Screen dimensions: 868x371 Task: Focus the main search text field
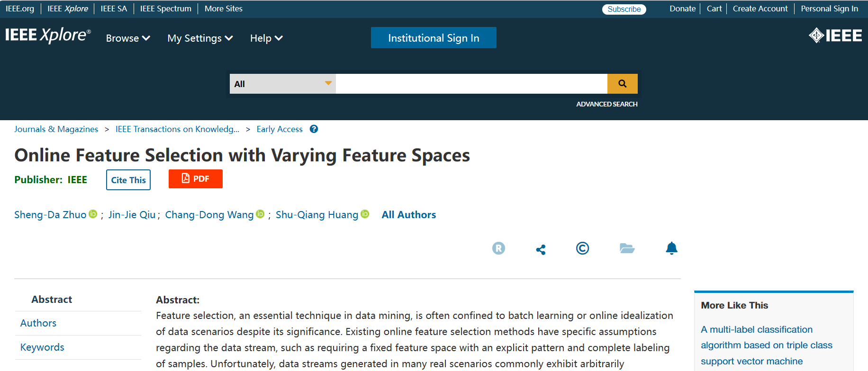[471, 84]
